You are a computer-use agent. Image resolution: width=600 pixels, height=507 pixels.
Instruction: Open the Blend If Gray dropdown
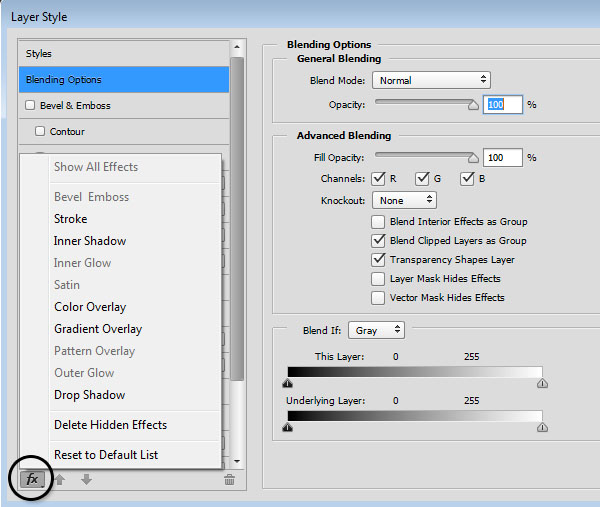click(381, 329)
